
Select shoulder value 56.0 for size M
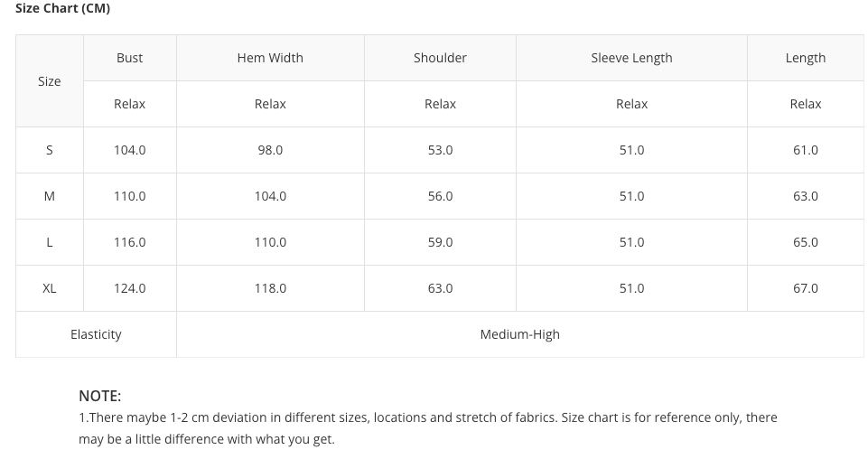coord(440,196)
